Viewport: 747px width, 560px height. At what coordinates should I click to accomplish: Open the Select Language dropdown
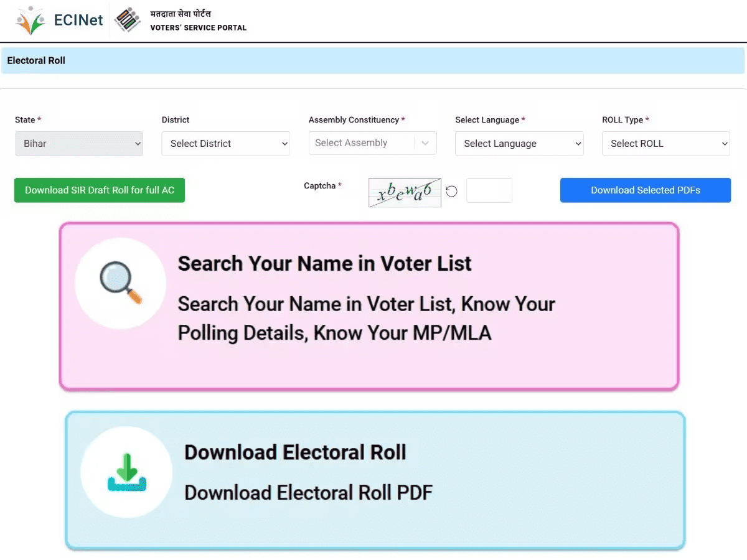[519, 144]
